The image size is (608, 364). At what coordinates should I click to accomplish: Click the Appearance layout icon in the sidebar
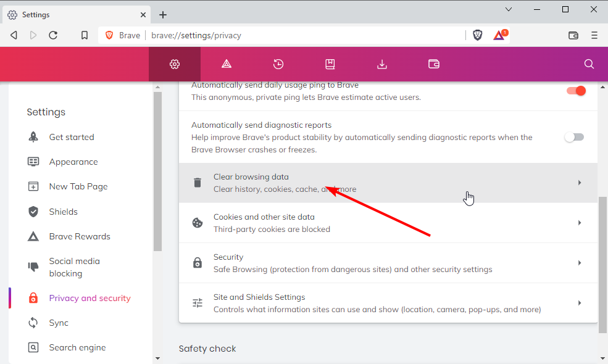(x=33, y=162)
